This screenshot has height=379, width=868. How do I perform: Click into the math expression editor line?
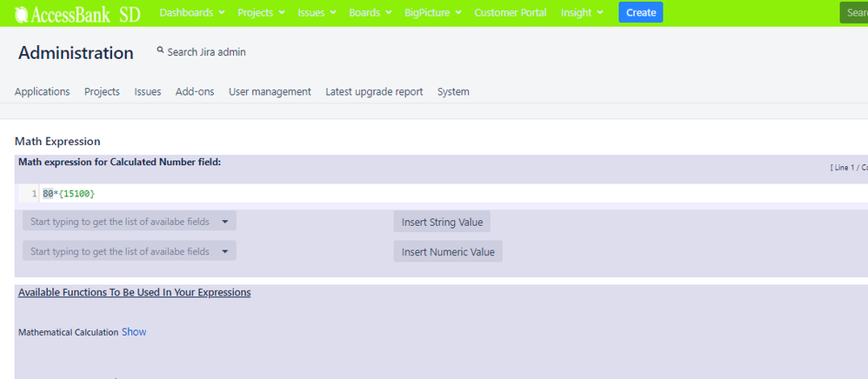[x=454, y=194]
